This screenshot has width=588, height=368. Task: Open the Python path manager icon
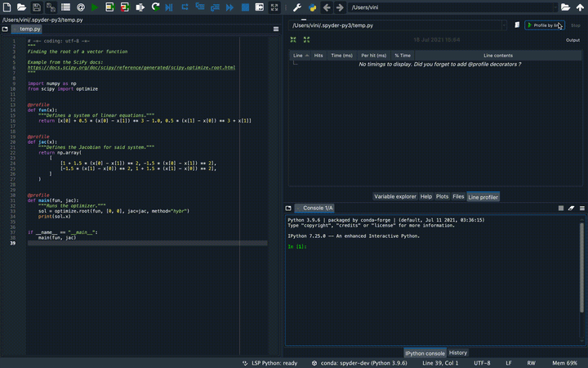312,7
